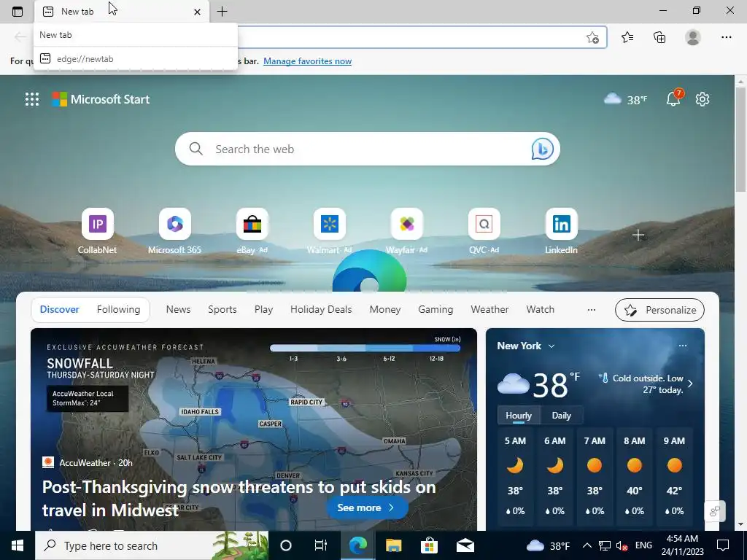Viewport: 747px width, 560px height.
Task: Select the Discover feed tab
Action: tap(60, 309)
